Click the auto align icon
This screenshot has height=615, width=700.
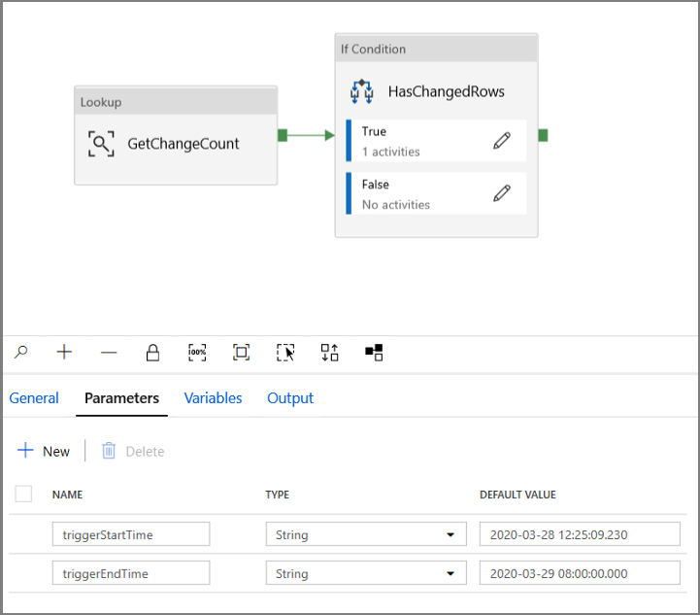tap(330, 353)
